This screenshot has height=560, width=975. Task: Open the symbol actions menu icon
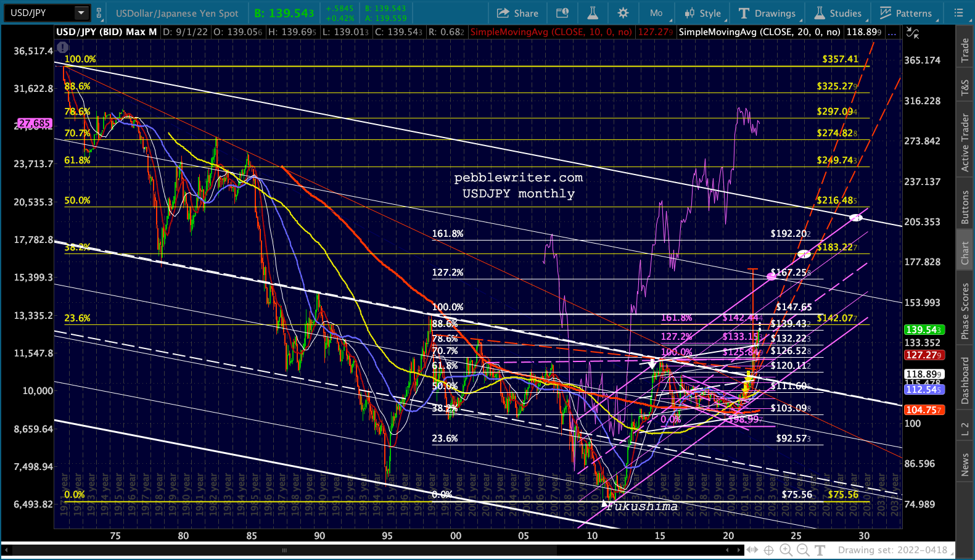tap(562, 13)
